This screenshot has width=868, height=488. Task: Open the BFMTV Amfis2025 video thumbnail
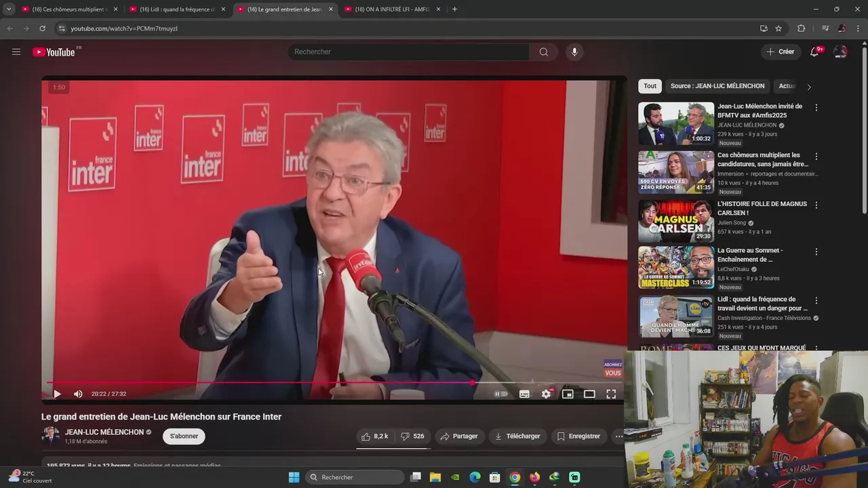pos(676,123)
